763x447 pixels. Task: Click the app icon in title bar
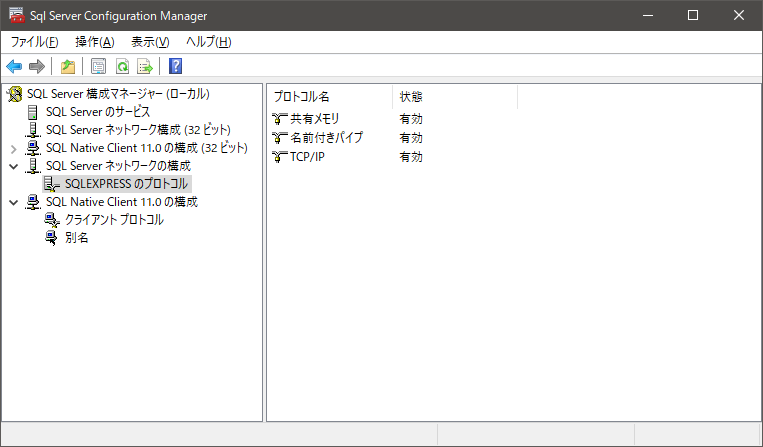click(17, 15)
